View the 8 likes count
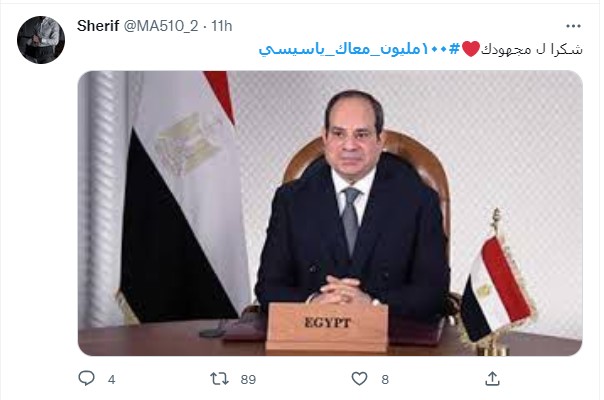The image size is (604, 400). pyautogui.click(x=385, y=380)
